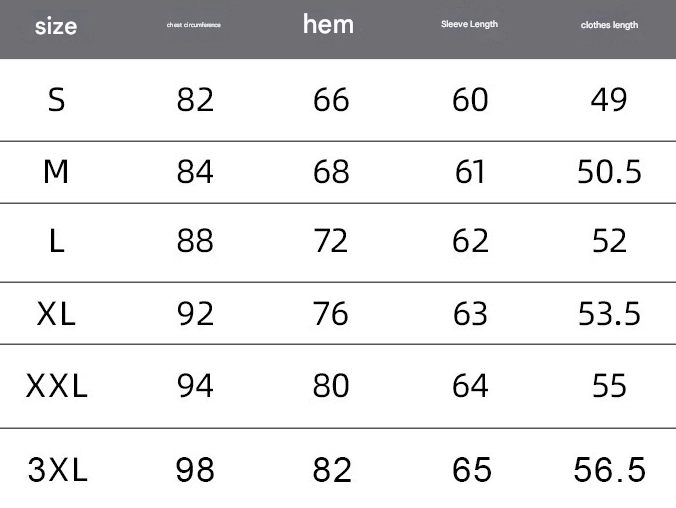The height and width of the screenshot is (508, 676).
Task: Click chest value 82 in S row
Action: coord(195,100)
